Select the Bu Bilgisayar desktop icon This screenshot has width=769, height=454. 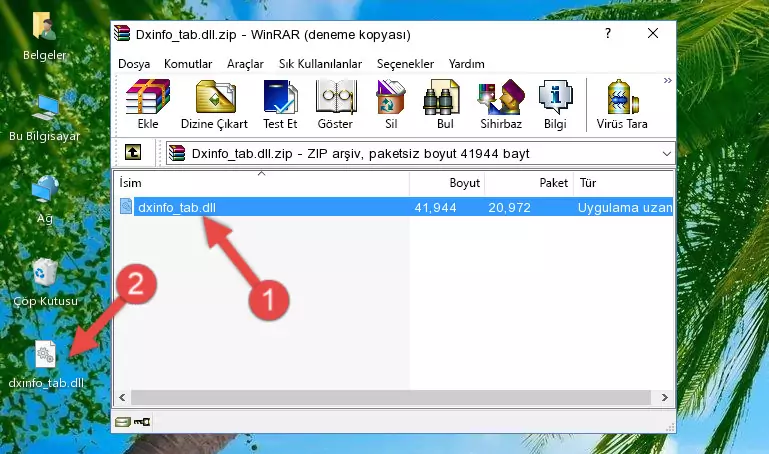tap(45, 118)
